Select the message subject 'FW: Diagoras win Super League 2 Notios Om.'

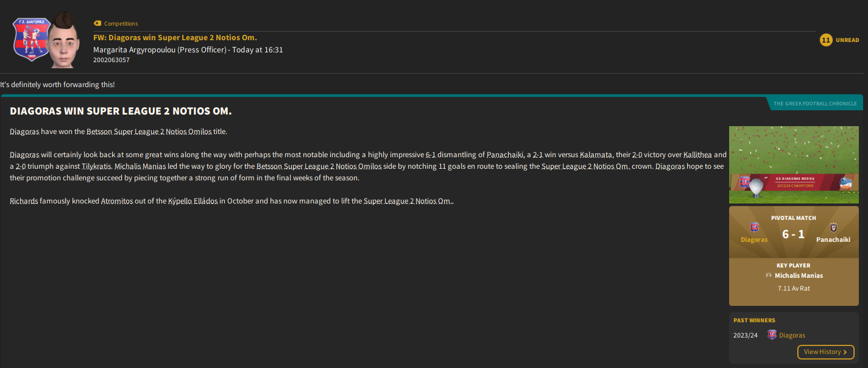175,38
